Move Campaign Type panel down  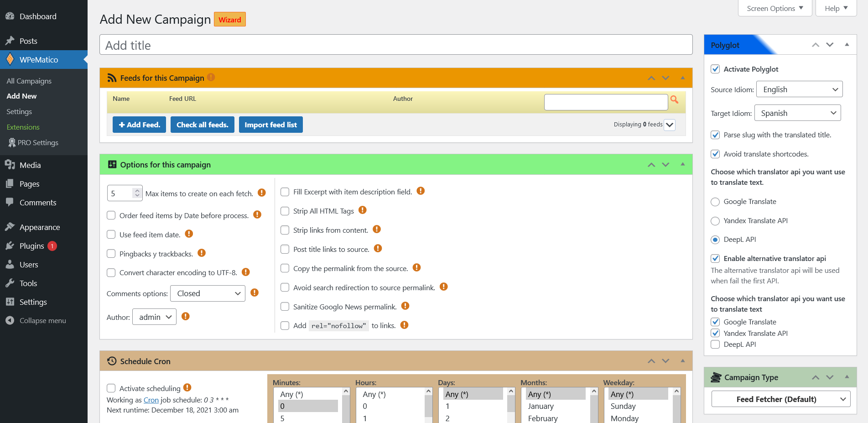(x=830, y=377)
